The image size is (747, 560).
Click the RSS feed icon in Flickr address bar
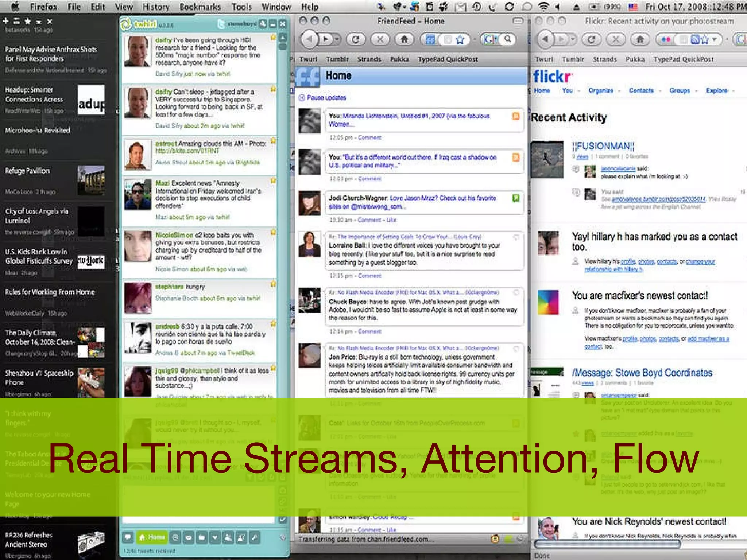pyautogui.click(x=695, y=39)
